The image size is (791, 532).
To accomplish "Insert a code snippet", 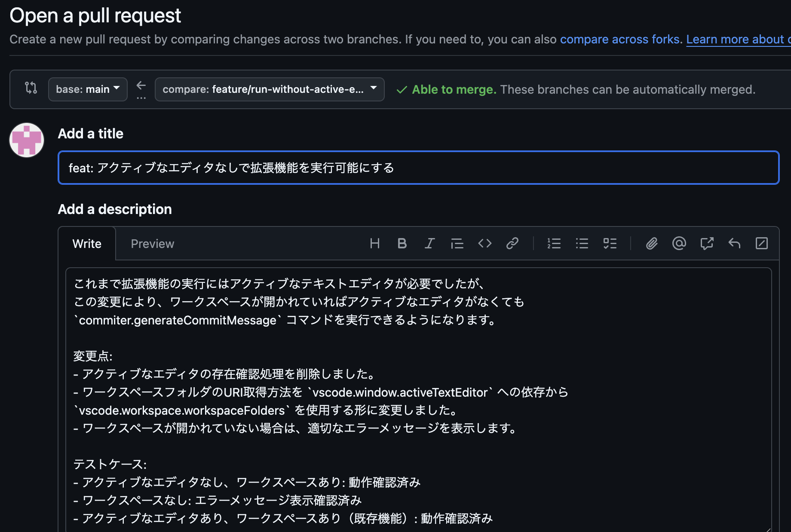I will point(484,243).
